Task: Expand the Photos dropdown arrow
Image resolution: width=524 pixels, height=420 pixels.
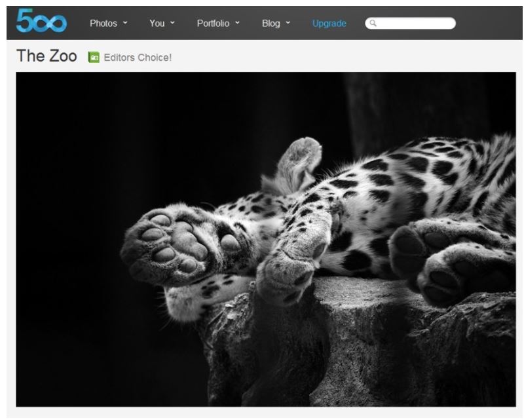Action: click(125, 23)
